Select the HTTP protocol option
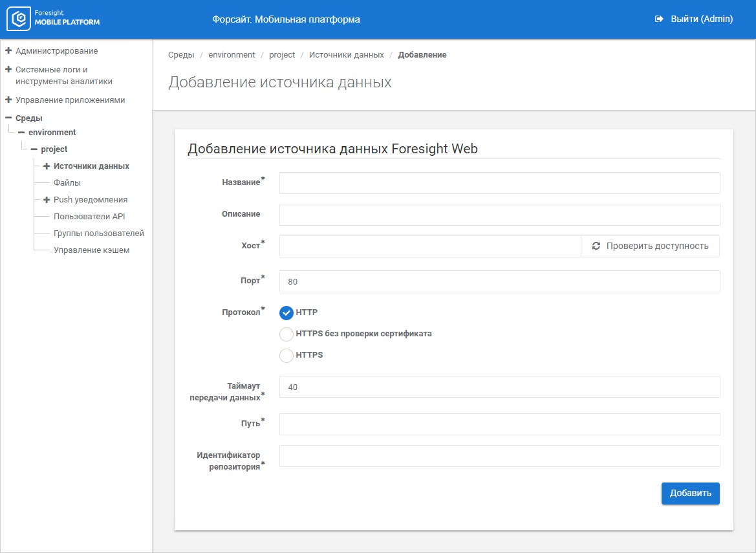 [x=286, y=313]
